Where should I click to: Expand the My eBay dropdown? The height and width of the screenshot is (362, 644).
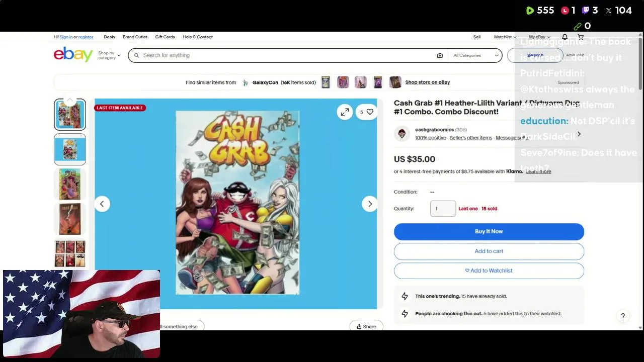click(539, 37)
